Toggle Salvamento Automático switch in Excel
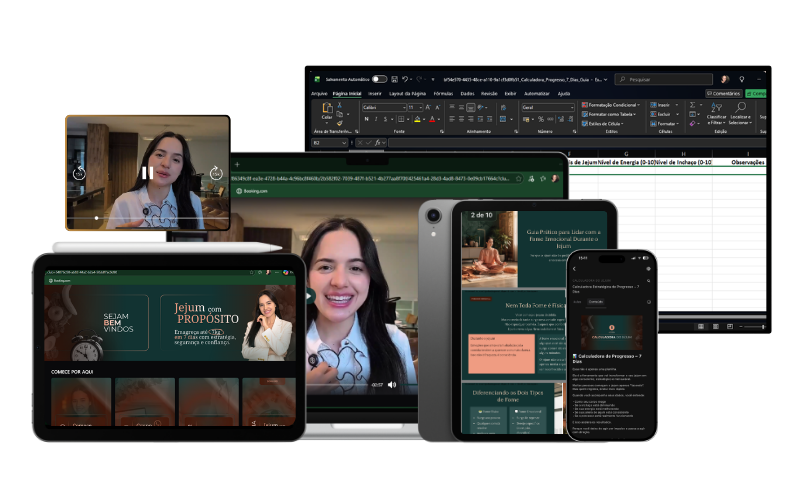 point(379,79)
